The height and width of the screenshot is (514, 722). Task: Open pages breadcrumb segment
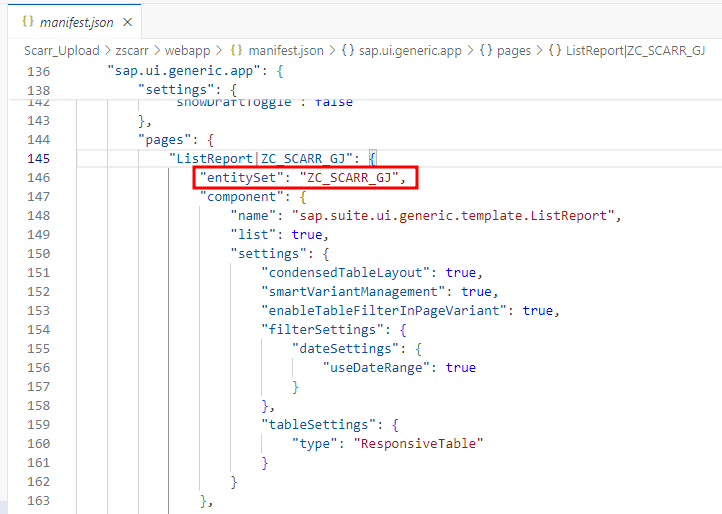514,50
